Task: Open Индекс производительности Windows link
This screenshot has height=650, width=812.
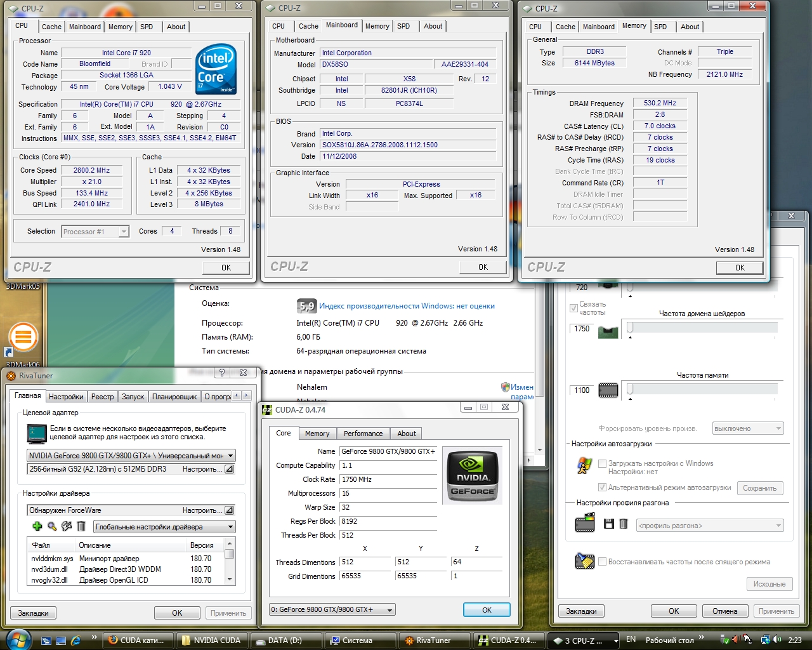Action: (x=407, y=306)
